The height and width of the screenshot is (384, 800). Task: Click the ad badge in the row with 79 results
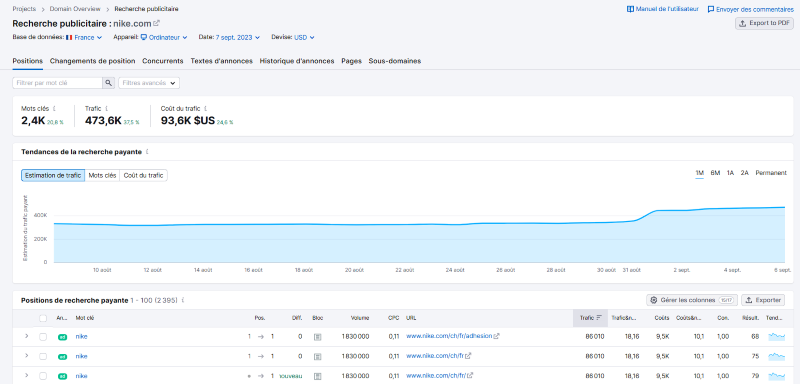point(62,376)
